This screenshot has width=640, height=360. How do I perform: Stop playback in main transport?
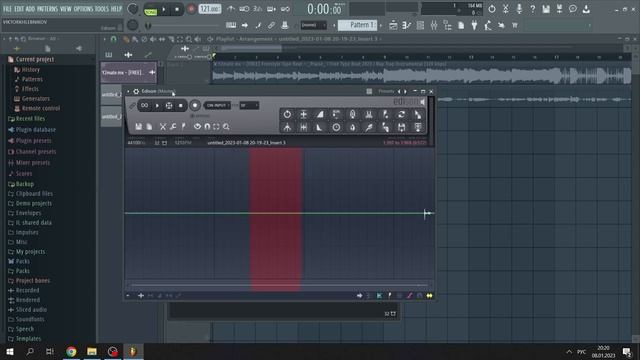tap(177, 9)
